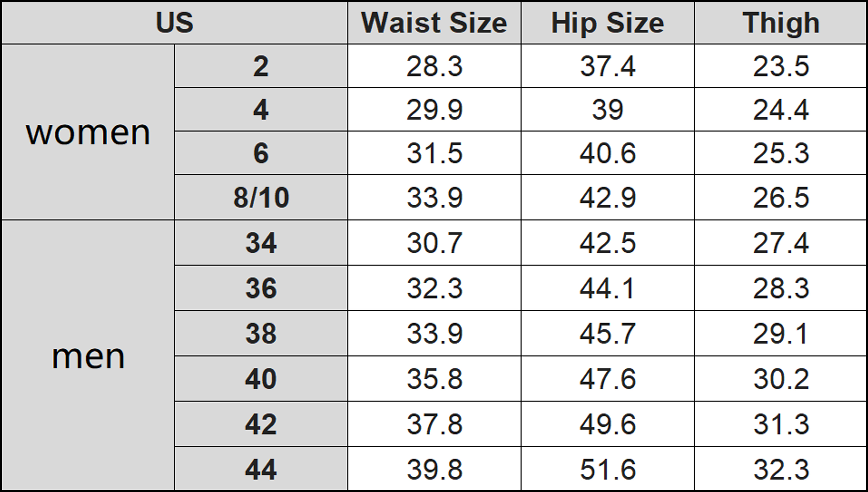Image resolution: width=868 pixels, height=492 pixels.
Task: Click women's size 2 row label
Action: [x=261, y=66]
